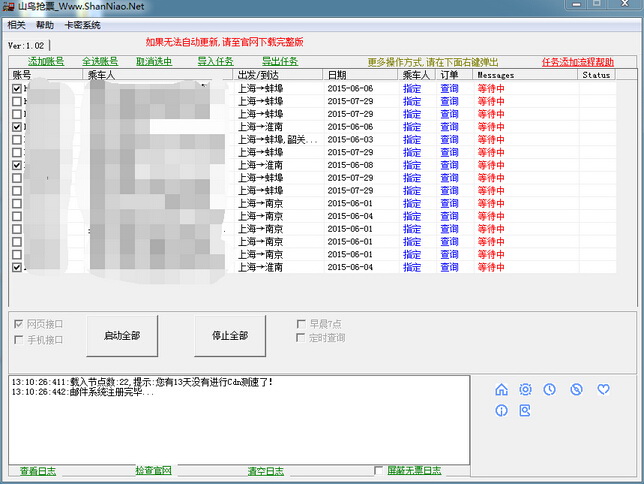Click the 账号 column header
This screenshot has height=485, width=644.
click(x=45, y=75)
